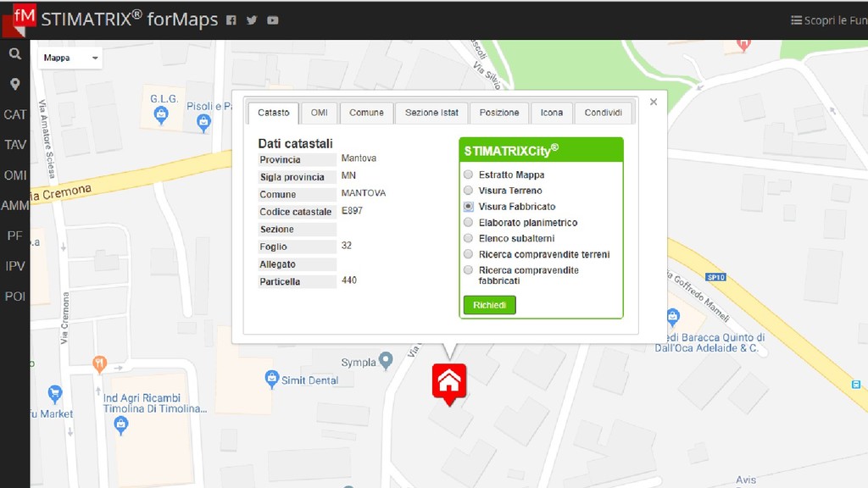The height and width of the screenshot is (488, 868).
Task: Select Ricerca compravendite fabbricati radio option
Action: pos(468,270)
